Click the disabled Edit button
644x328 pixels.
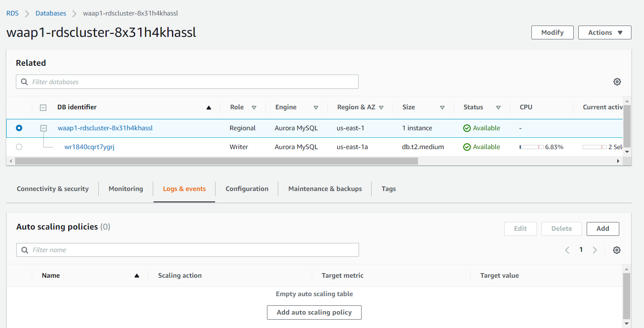(521, 229)
